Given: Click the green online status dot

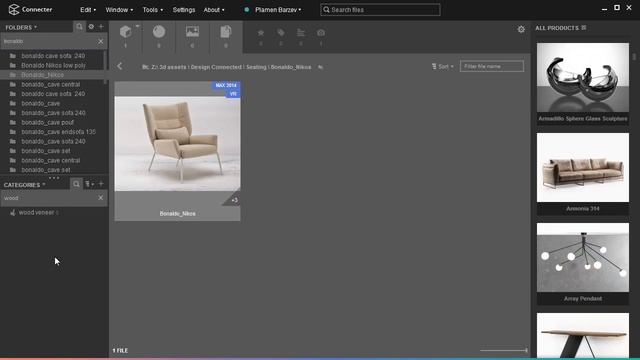Looking at the screenshot, I should click(x=247, y=9).
